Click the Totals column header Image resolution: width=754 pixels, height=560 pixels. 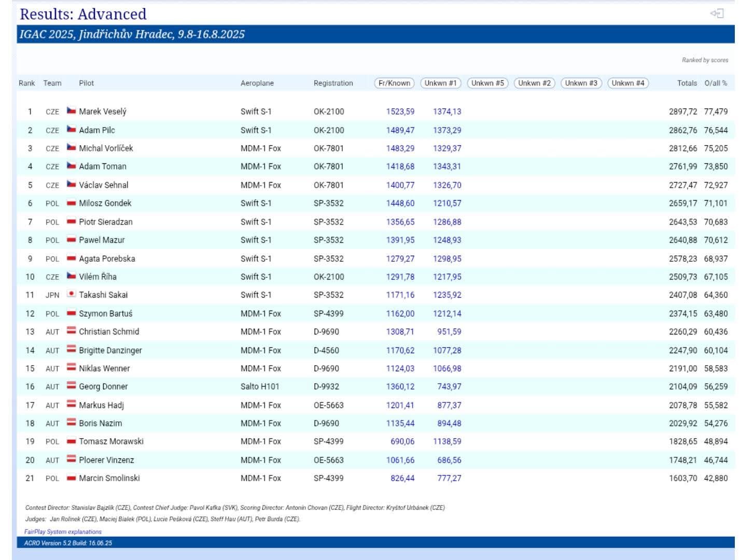[687, 83]
